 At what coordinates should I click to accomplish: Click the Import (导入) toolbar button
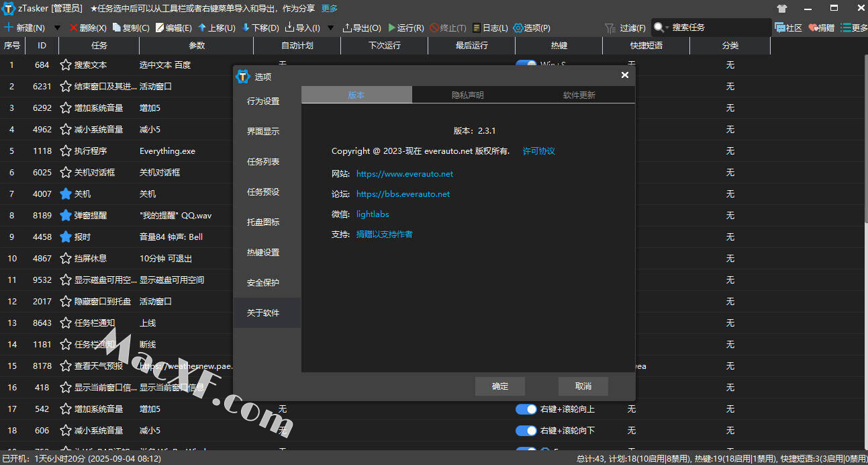pyautogui.click(x=303, y=28)
